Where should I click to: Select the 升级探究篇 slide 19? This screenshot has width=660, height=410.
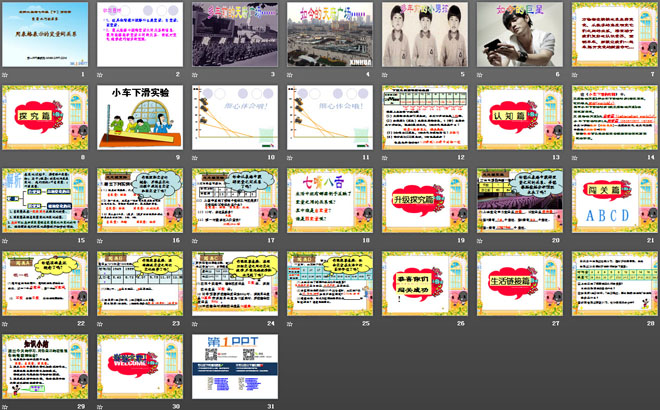[425, 200]
